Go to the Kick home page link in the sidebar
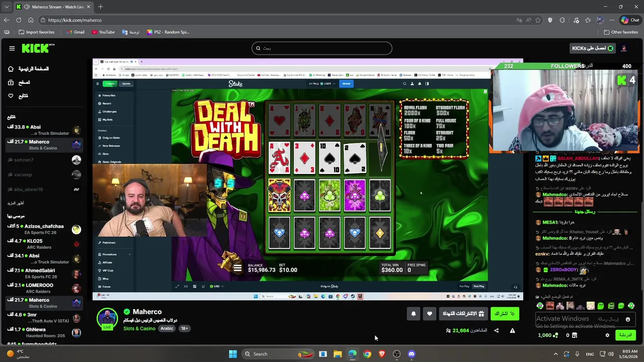 click(x=28, y=69)
